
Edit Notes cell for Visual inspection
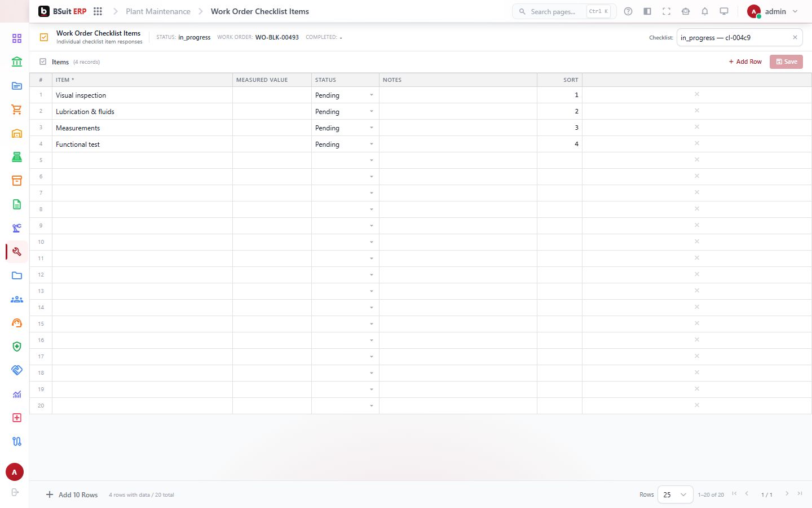coord(458,95)
